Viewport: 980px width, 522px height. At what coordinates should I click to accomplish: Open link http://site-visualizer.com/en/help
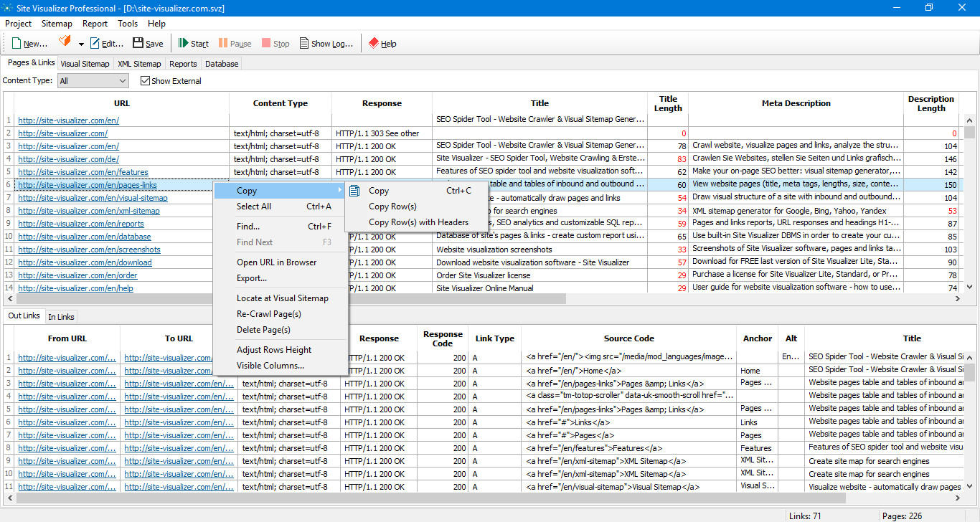tap(75, 288)
